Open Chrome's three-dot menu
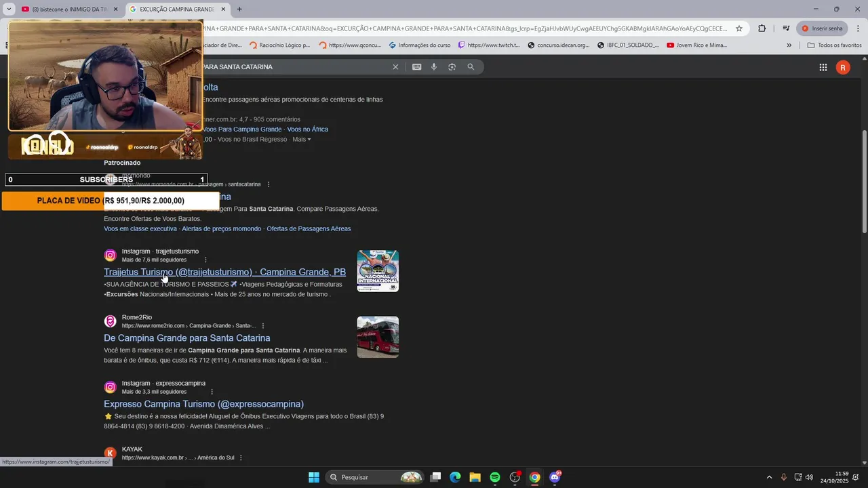Image resolution: width=868 pixels, height=488 pixels. click(x=858, y=28)
